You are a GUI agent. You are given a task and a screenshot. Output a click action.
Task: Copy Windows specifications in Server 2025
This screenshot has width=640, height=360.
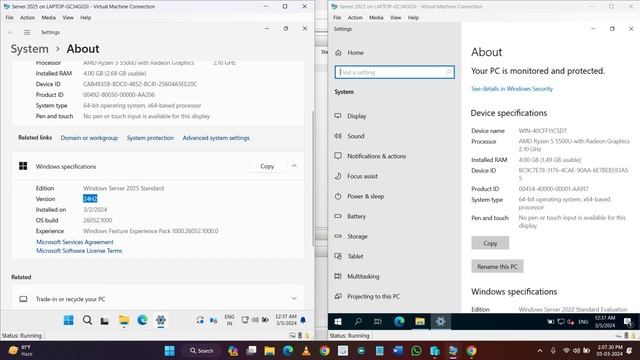click(x=267, y=166)
